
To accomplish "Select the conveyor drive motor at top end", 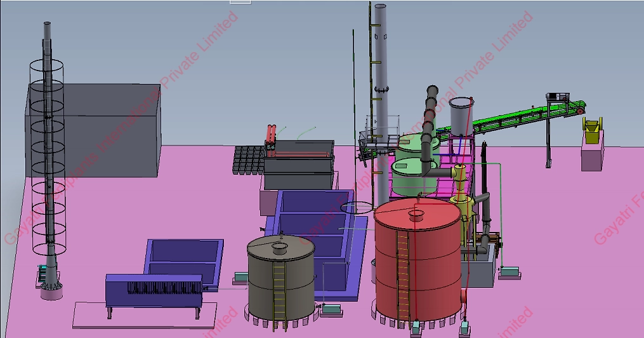I will pos(557,97).
